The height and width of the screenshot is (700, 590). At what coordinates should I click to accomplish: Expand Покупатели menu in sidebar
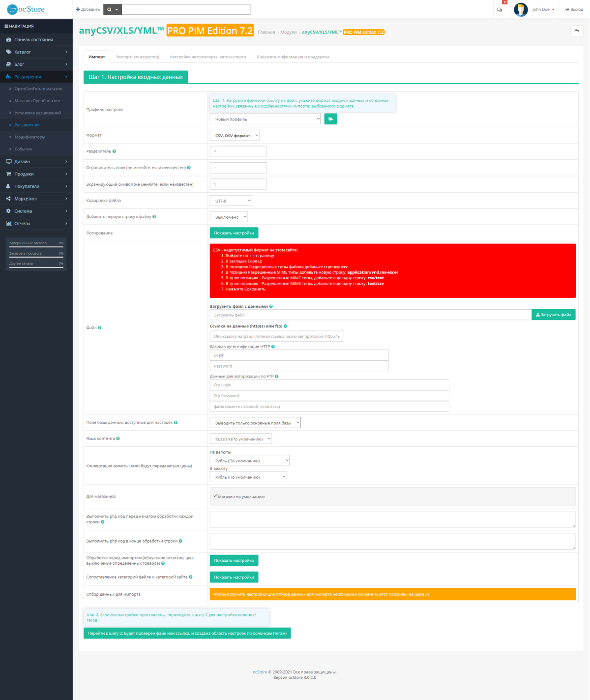[x=36, y=186]
